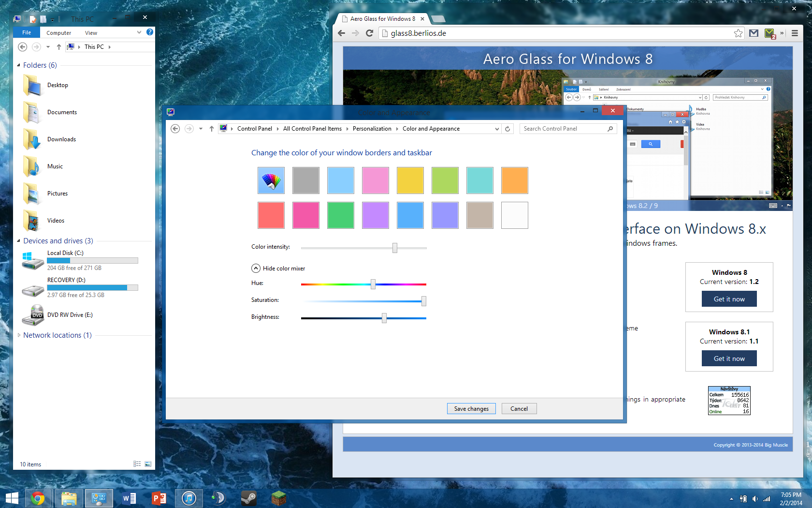The height and width of the screenshot is (508, 812).
Task: Click Get it now for Windows 8.1
Action: pos(729,359)
